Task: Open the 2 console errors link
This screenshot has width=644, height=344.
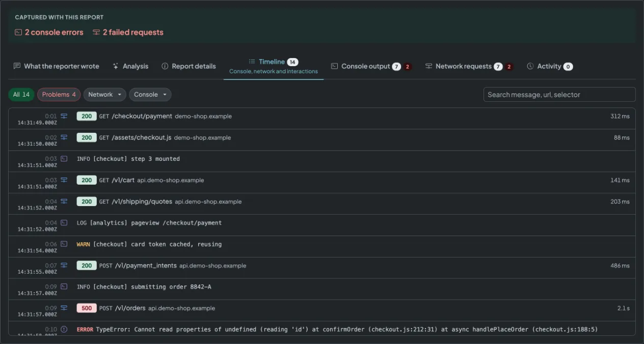Action: [49, 32]
